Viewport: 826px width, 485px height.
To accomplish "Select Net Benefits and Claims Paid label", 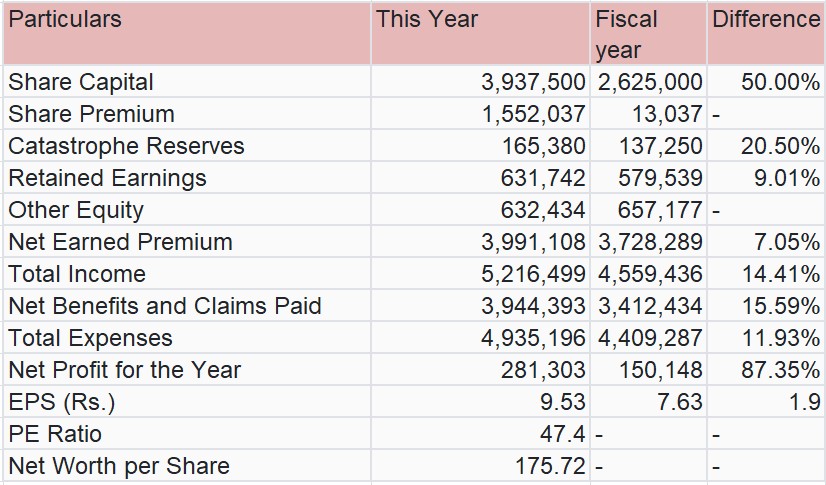I will [165, 306].
